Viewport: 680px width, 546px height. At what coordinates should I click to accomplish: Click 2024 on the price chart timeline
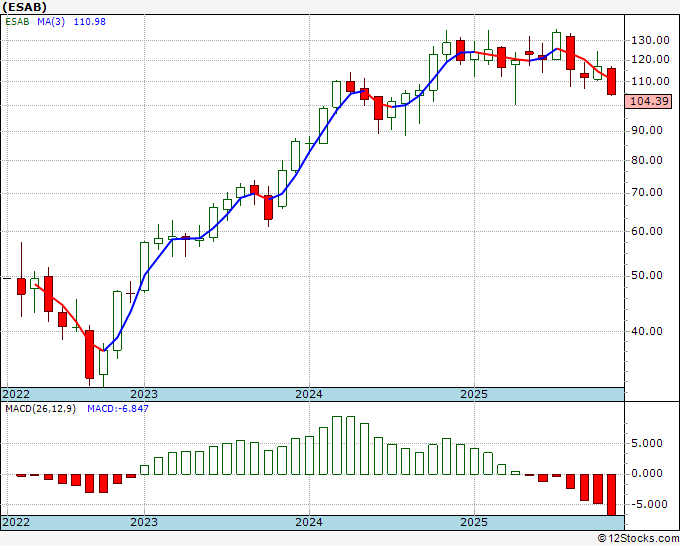tap(309, 394)
